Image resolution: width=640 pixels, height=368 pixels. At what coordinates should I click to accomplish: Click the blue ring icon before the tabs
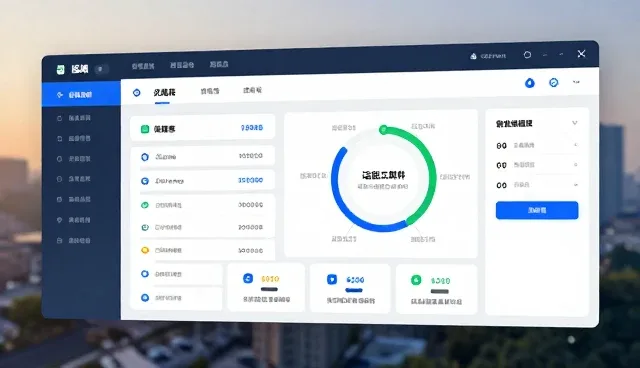point(137,93)
